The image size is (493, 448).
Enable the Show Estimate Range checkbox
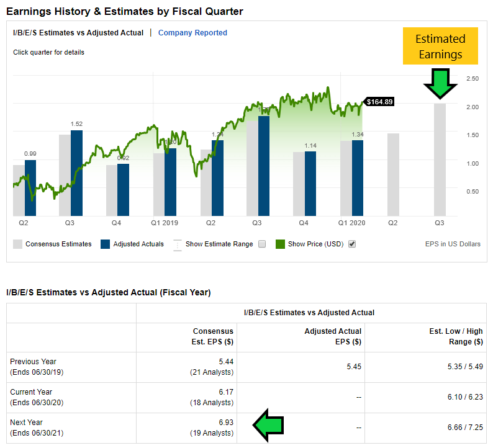[262, 244]
